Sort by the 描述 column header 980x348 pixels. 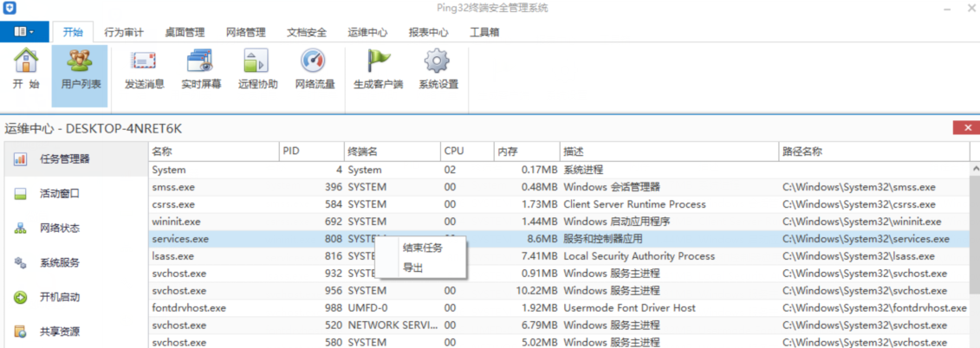click(x=670, y=151)
